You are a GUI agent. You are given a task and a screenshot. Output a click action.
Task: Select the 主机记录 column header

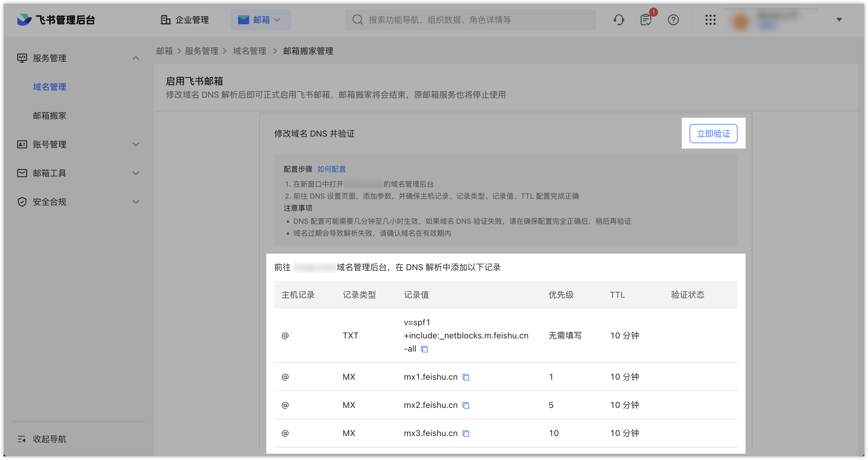(298, 295)
